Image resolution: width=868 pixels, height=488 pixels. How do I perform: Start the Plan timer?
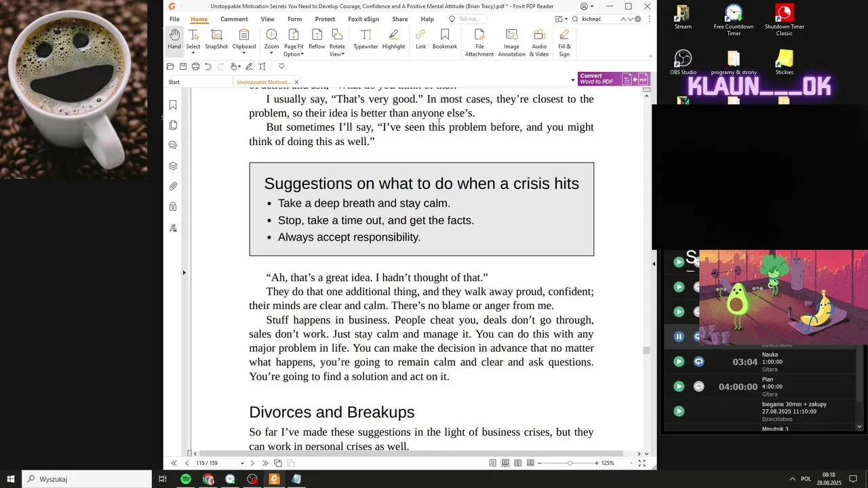point(679,386)
